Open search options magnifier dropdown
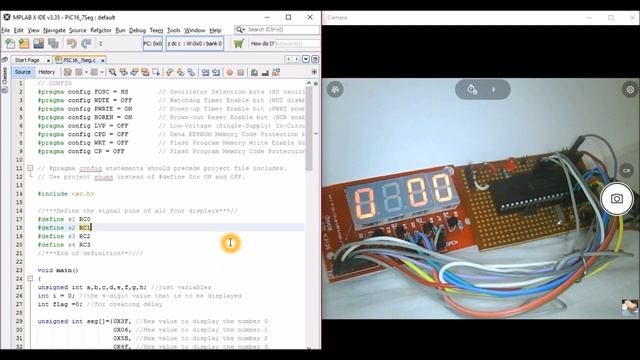 [240, 30]
